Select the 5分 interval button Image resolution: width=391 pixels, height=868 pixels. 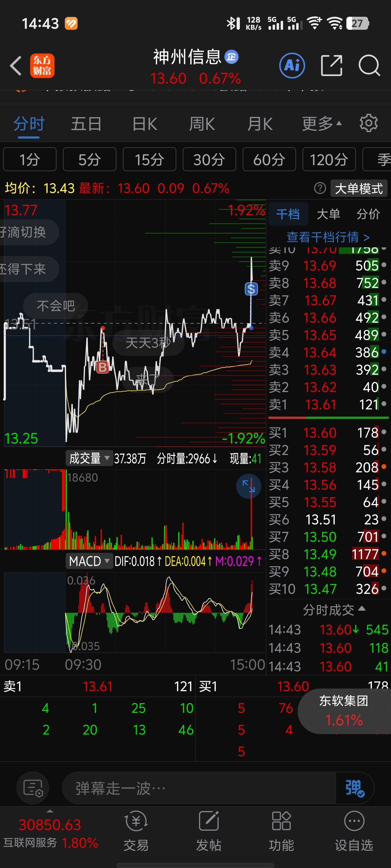[89, 159]
